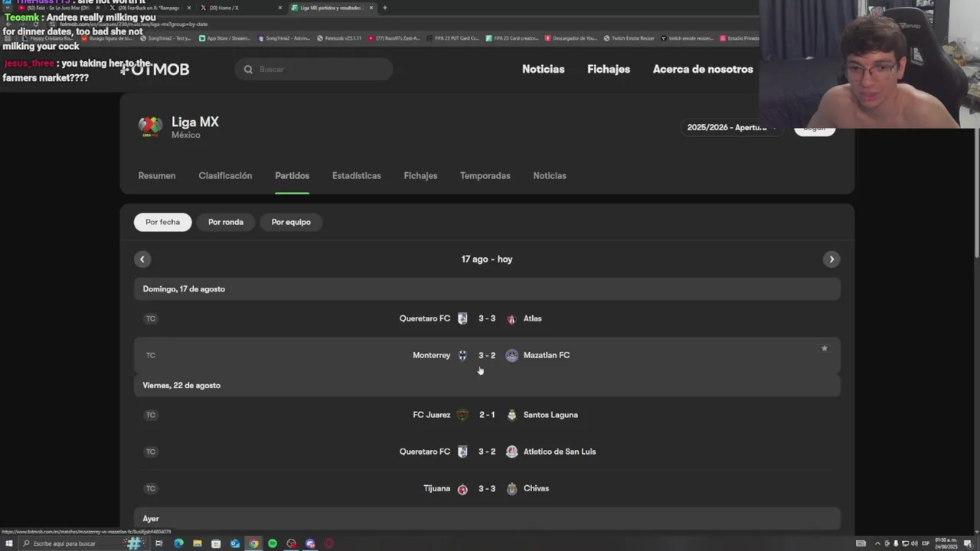Select the Por ronda filter

point(226,222)
